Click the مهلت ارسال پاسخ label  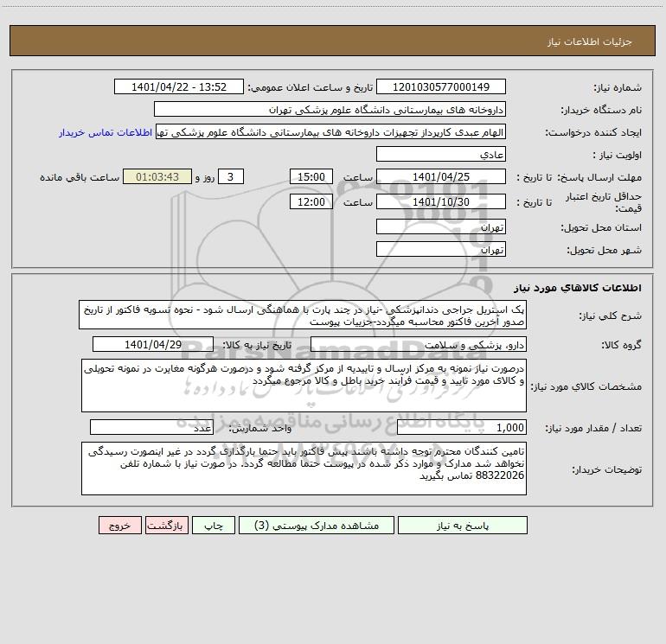click(599, 177)
